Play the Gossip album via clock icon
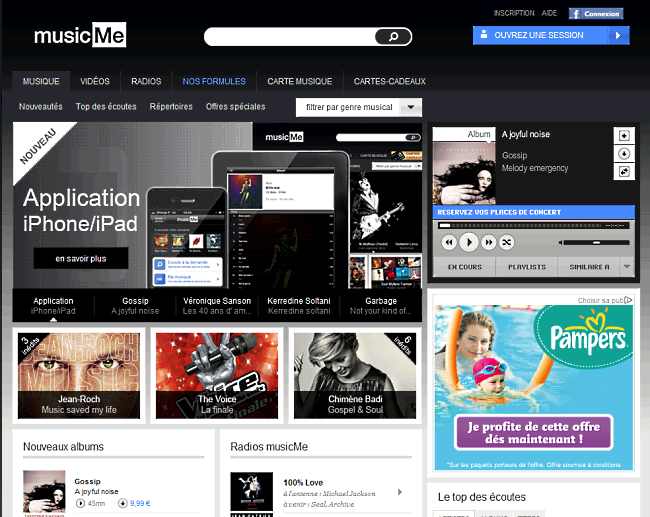 (x=80, y=503)
